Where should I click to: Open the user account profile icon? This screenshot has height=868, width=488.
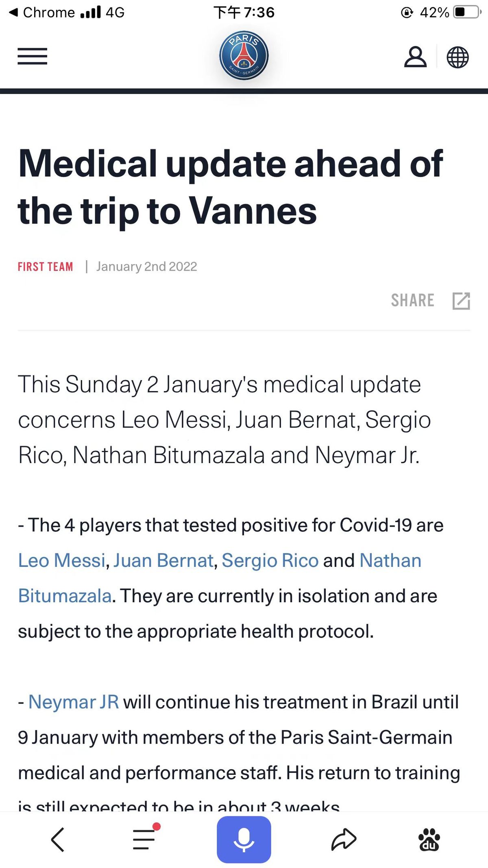(x=415, y=57)
